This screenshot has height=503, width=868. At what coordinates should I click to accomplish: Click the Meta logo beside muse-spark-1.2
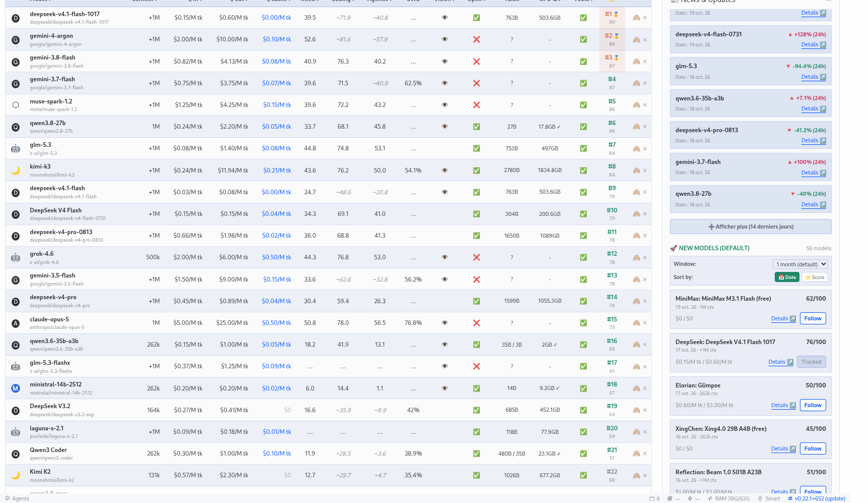click(x=16, y=105)
